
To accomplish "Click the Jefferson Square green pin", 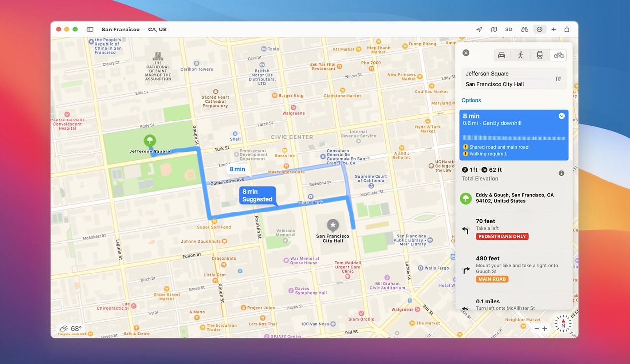I will [x=149, y=142].
